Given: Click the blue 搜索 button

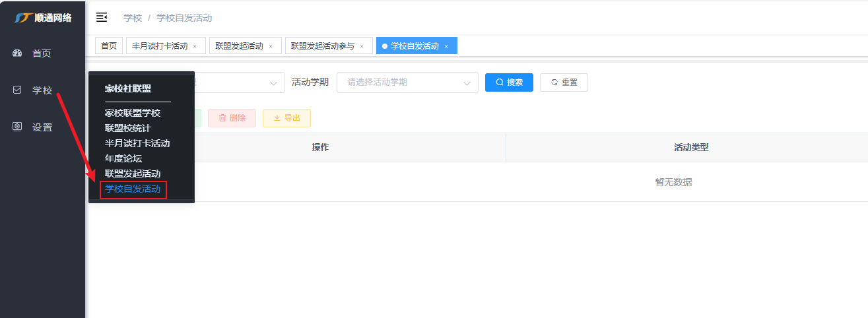Looking at the screenshot, I should click(x=508, y=82).
